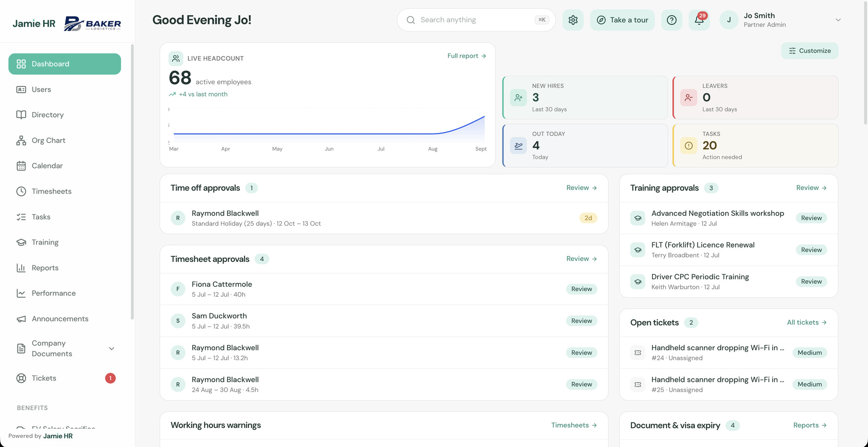This screenshot has height=447, width=868.
Task: Open Users in the sidebar
Action: pyautogui.click(x=65, y=89)
